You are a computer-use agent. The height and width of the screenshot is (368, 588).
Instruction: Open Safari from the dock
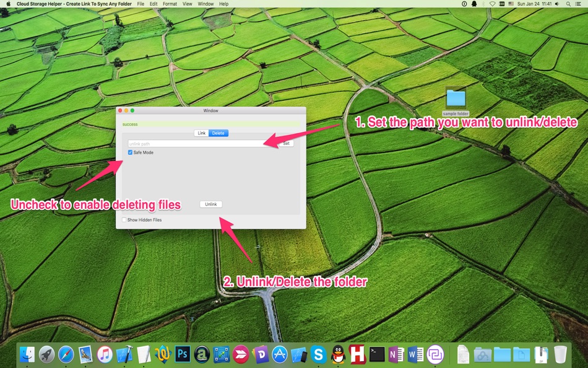coord(66,354)
